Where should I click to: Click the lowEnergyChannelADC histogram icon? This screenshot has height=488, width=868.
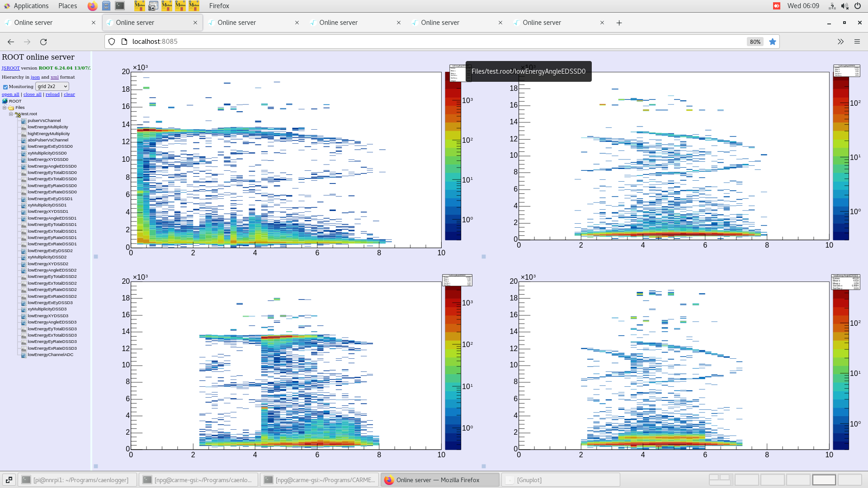[24, 355]
